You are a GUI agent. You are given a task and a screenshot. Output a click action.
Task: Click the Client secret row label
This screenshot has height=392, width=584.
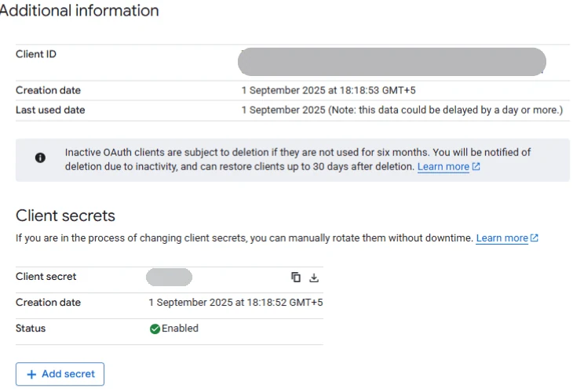click(46, 276)
